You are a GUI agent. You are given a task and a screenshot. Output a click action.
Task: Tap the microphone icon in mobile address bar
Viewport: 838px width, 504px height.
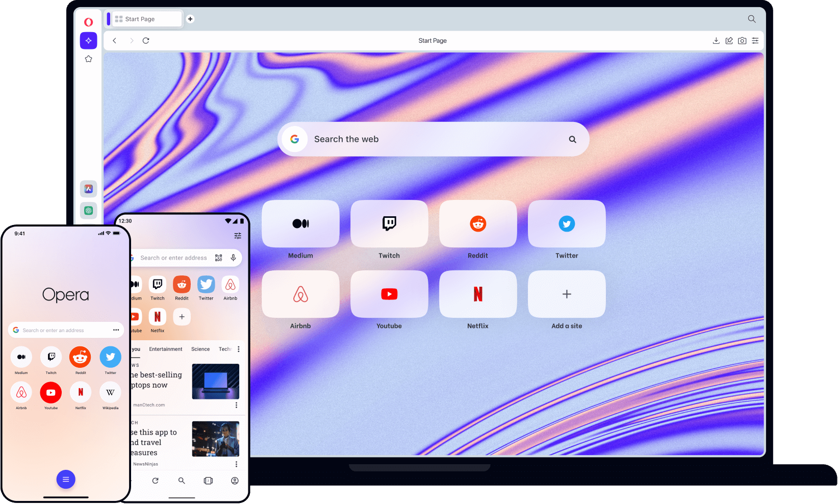pyautogui.click(x=233, y=258)
